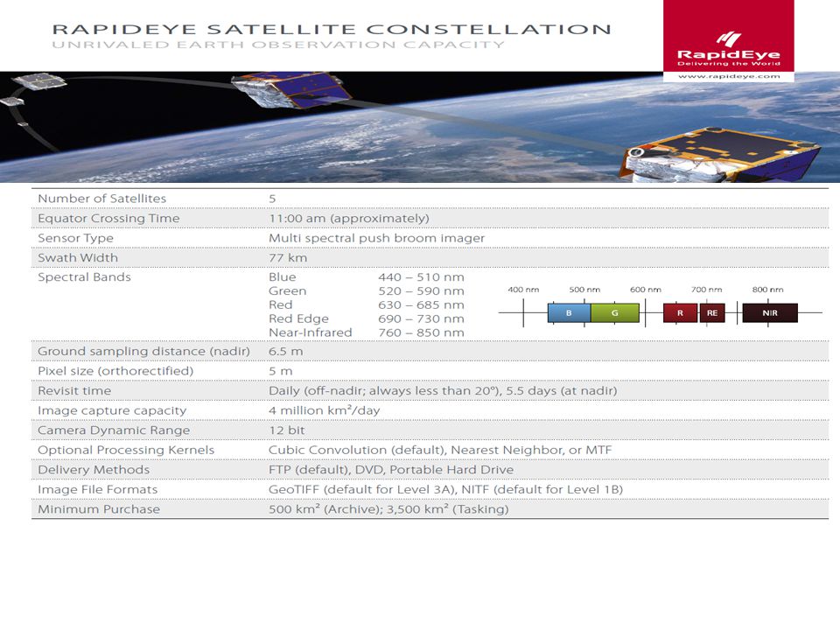Click the 'Number of Satellites' label
Image resolution: width=840 pixels, height=630 pixels.
(x=101, y=199)
